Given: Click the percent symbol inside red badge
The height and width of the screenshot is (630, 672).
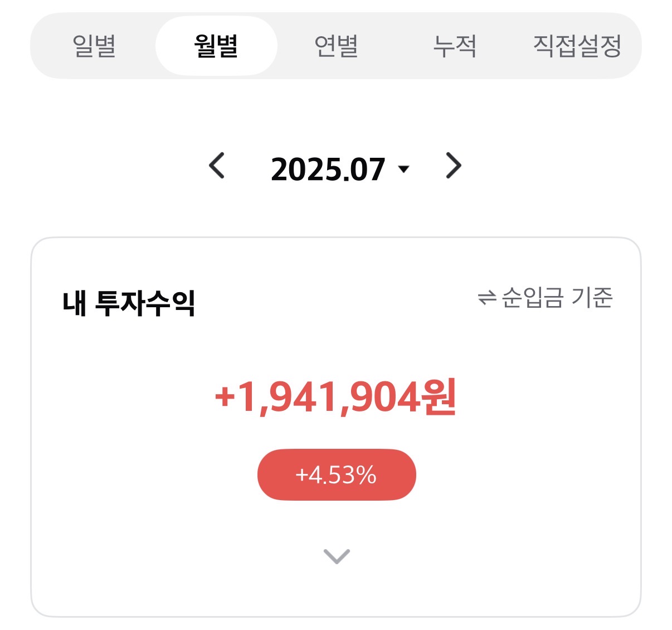Looking at the screenshot, I should pyautogui.click(x=366, y=475).
